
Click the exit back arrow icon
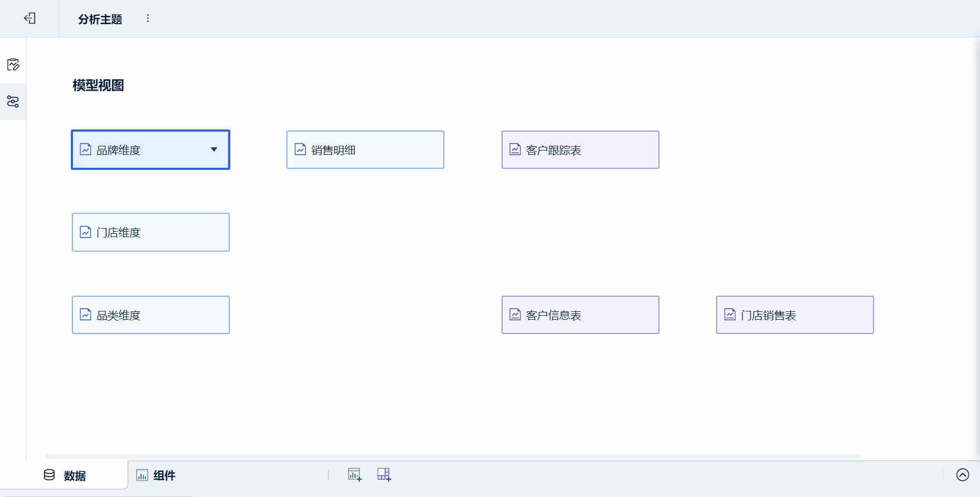coord(30,18)
